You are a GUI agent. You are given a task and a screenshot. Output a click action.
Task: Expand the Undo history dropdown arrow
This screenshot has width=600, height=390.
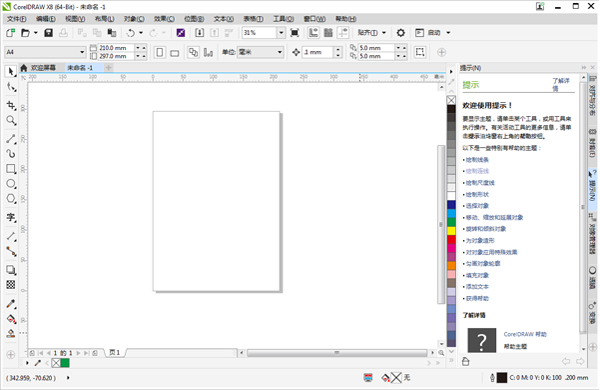coord(141,33)
